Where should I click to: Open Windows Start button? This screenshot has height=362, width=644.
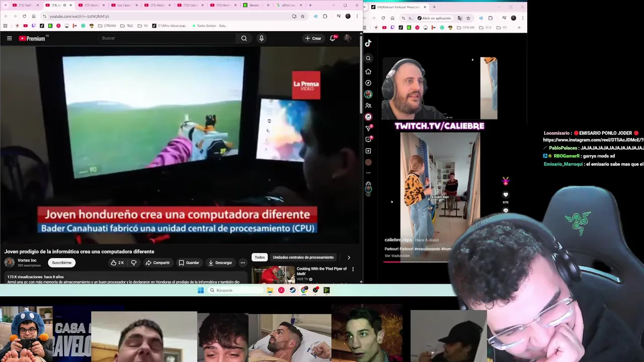pyautogui.click(x=200, y=290)
